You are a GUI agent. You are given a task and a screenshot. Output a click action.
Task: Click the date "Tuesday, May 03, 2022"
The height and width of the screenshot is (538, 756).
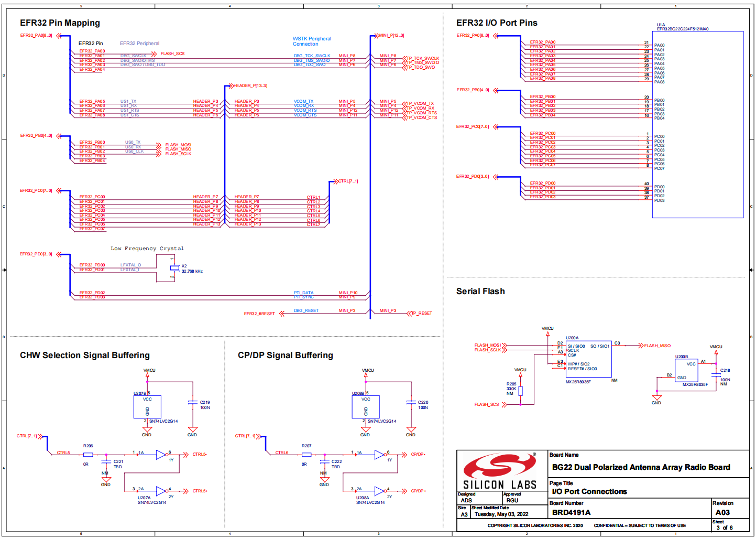501,514
